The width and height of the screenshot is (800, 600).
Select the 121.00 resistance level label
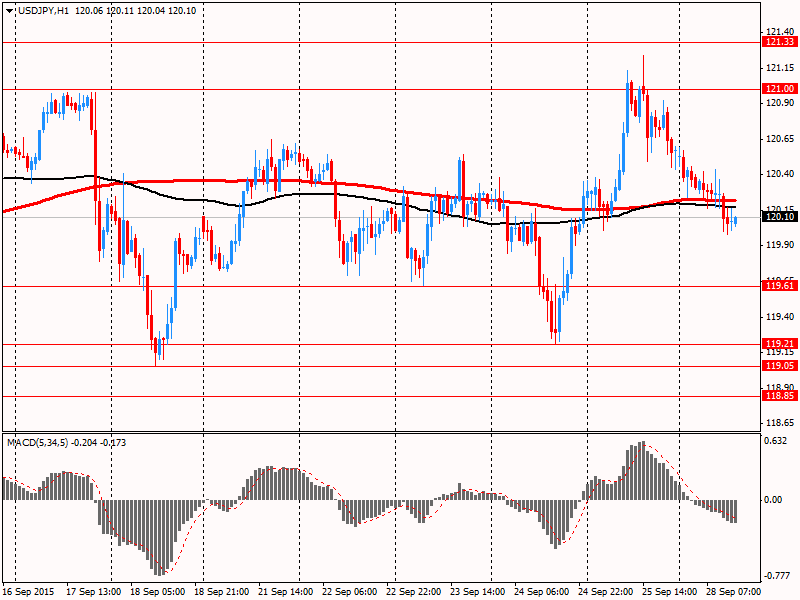click(779, 89)
